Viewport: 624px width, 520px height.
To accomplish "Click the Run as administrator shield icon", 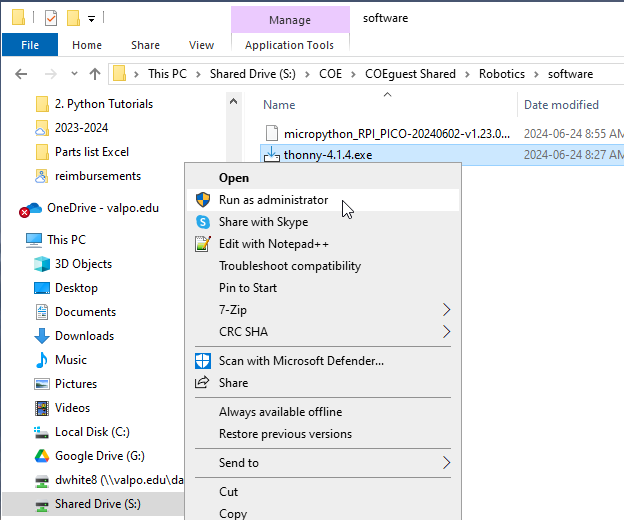I will [x=203, y=200].
